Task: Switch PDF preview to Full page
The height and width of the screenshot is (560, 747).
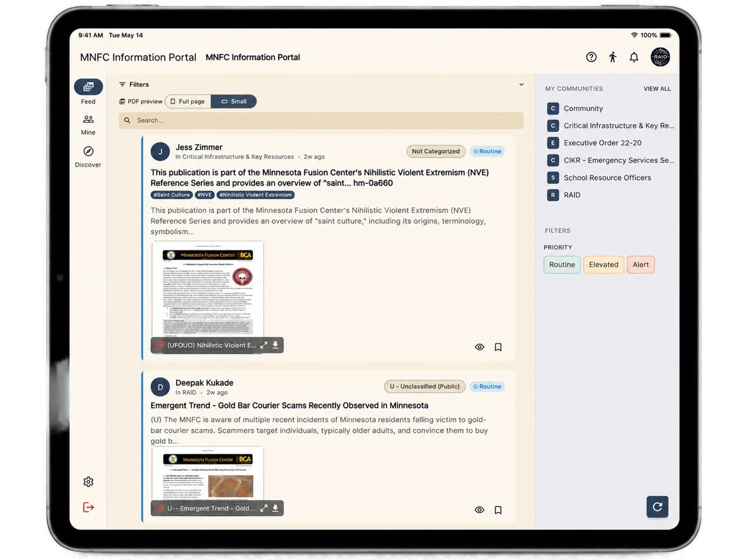Action: [188, 102]
